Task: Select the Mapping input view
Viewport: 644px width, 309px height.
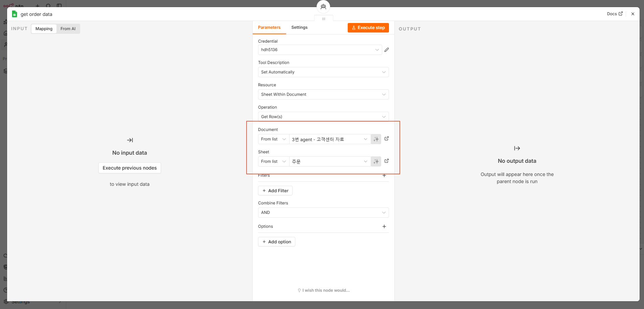Action: coord(44,29)
